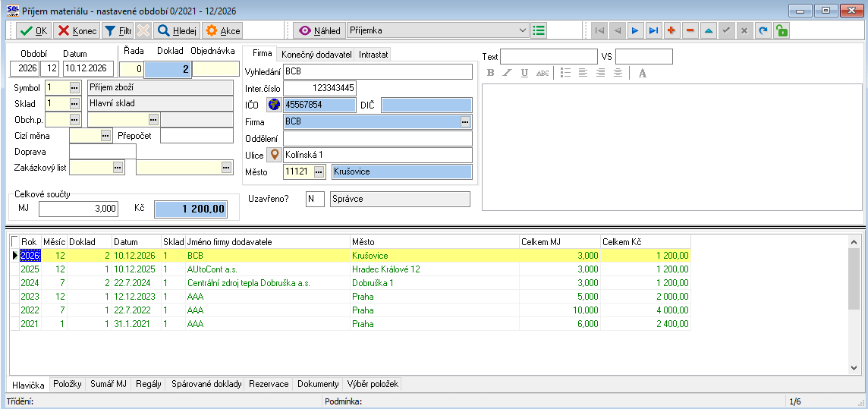The image size is (868, 409).
Task: Click the edit record up-triangle icon
Action: click(x=709, y=30)
